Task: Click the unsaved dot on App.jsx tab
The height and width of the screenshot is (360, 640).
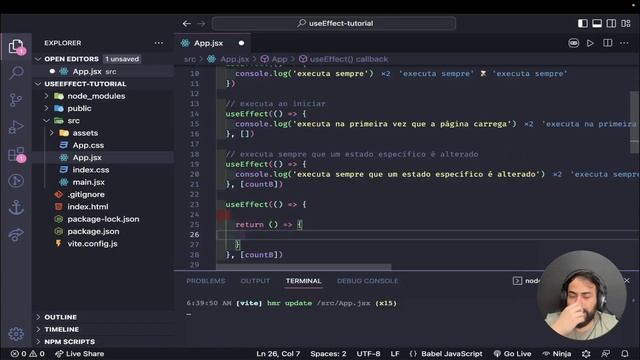Action: click(241, 43)
